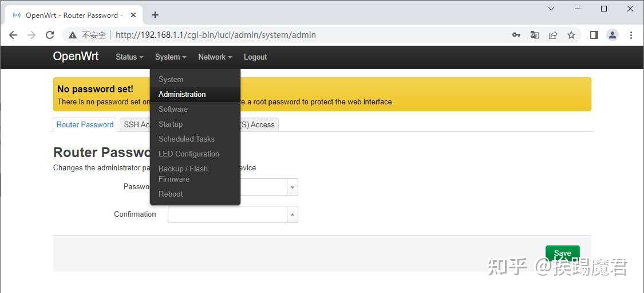Select Scheduled Tasks from the System menu
The image size is (644, 293).
[187, 139]
